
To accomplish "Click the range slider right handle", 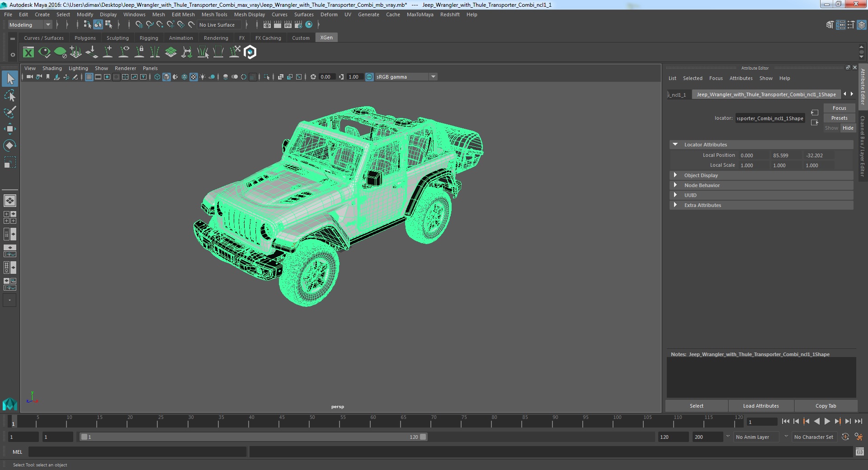I will click(423, 437).
